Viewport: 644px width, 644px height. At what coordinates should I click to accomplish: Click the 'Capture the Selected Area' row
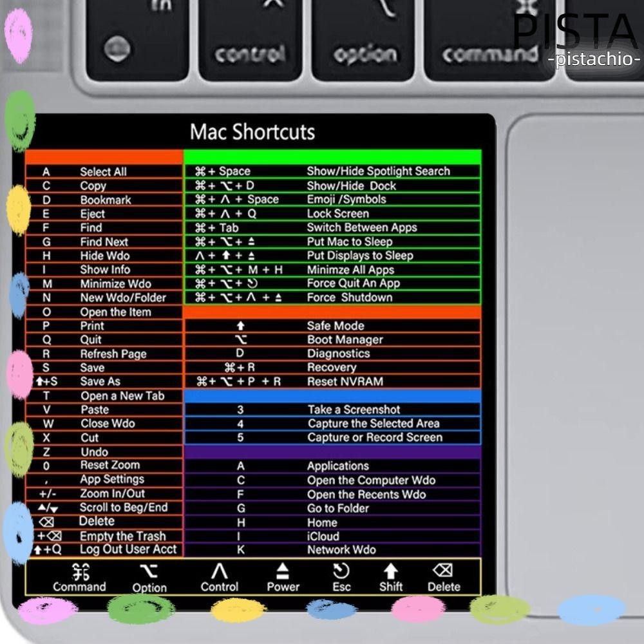[333, 424]
